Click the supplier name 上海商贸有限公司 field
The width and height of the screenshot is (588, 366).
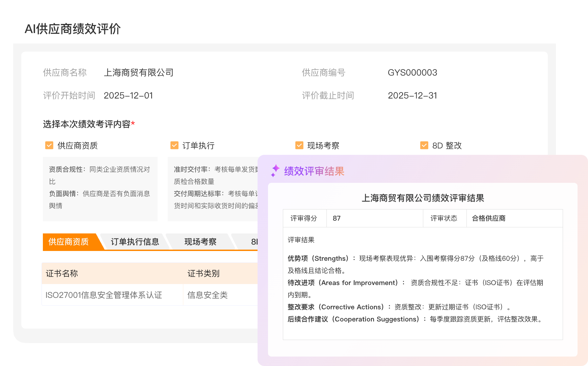tap(138, 73)
